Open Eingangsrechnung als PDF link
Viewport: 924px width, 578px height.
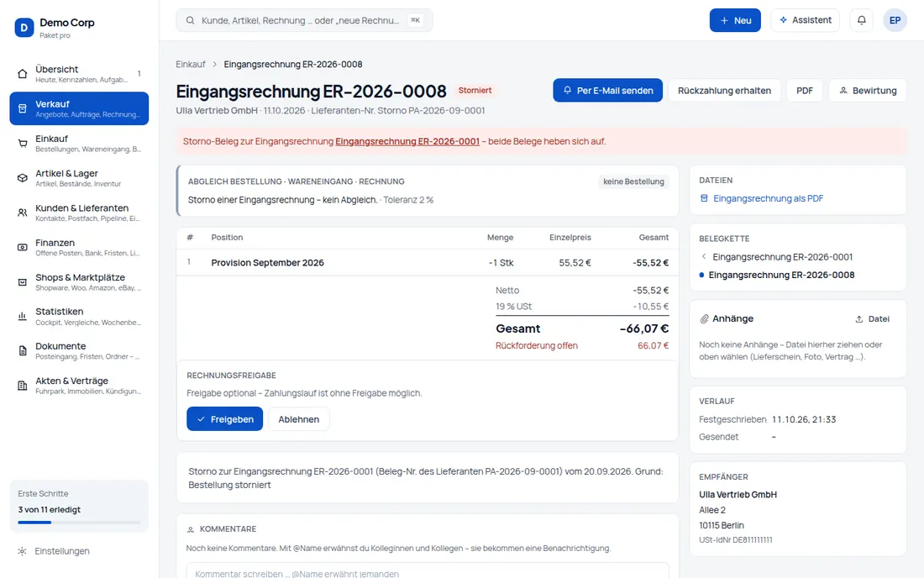768,198
